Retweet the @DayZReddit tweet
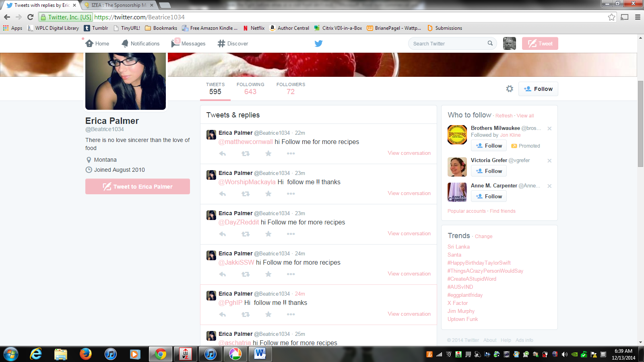Image resolution: width=644 pixels, height=362 pixels. coord(246,234)
